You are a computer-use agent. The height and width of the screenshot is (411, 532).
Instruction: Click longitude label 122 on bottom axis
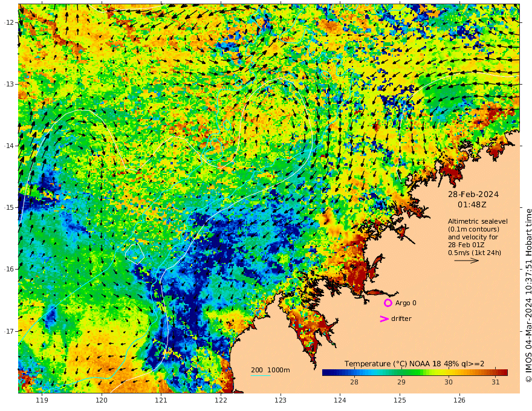(x=221, y=400)
